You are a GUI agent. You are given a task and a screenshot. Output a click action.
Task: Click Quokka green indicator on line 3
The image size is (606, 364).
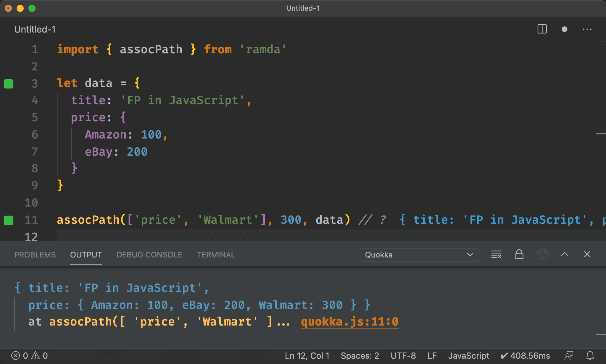pos(9,84)
